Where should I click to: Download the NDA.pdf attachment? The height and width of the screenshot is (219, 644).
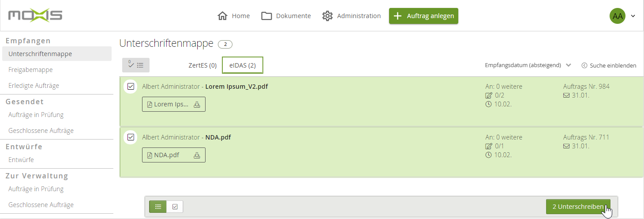[x=197, y=155]
